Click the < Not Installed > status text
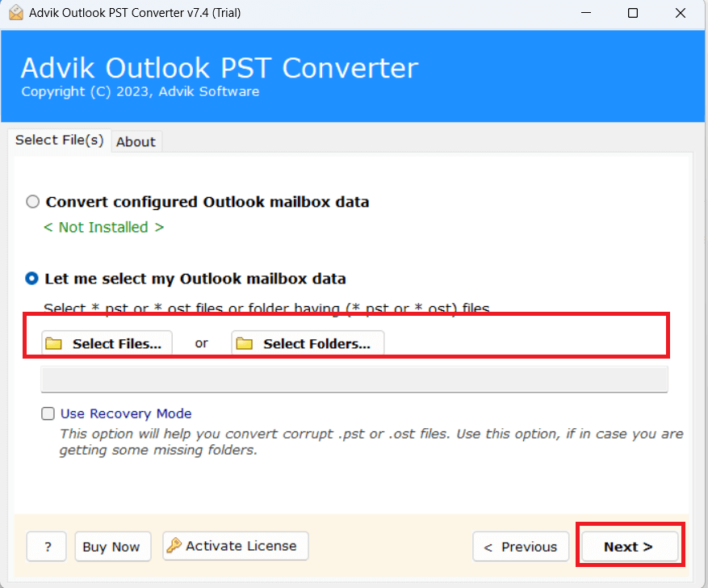The width and height of the screenshot is (708, 588). [x=103, y=227]
